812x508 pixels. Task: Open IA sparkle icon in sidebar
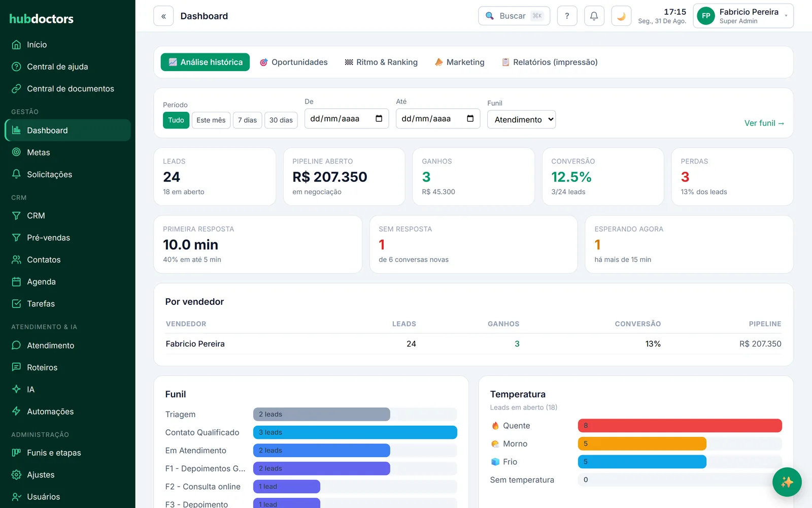[16, 390]
